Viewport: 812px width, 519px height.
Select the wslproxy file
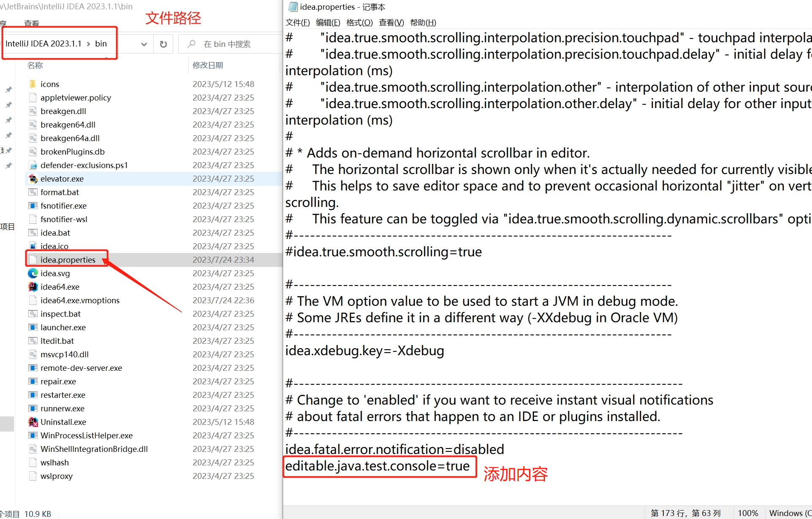tap(57, 476)
